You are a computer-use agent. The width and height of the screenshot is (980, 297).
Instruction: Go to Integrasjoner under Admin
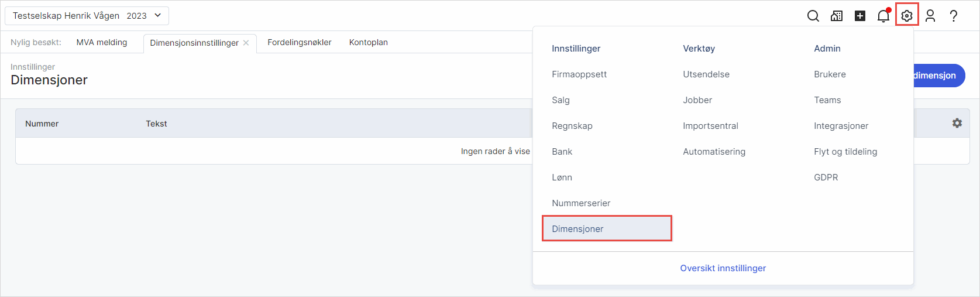pos(841,126)
